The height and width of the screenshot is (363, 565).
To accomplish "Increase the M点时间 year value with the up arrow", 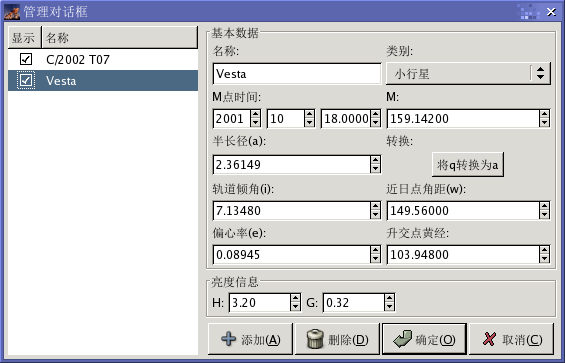I will pos(255,114).
